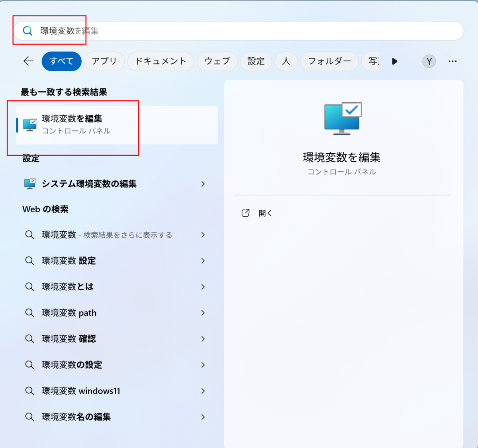Image resolution: width=478 pixels, height=448 pixels.
Task: Switch to the ドキュメント filter tab
Action: pos(161,61)
